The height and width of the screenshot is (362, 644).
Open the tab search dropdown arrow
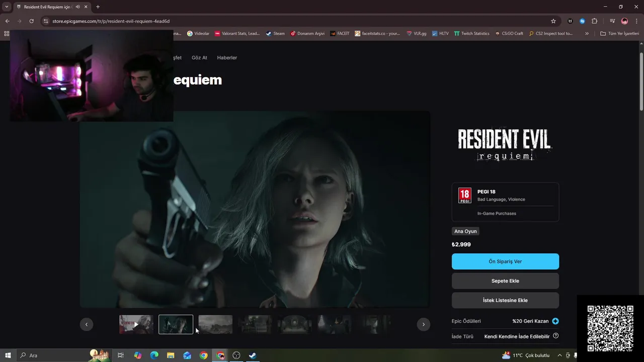tap(7, 7)
